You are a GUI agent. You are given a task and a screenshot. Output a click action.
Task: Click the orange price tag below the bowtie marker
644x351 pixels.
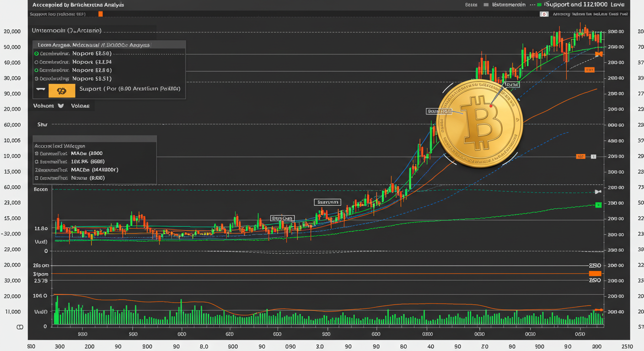coord(589,69)
